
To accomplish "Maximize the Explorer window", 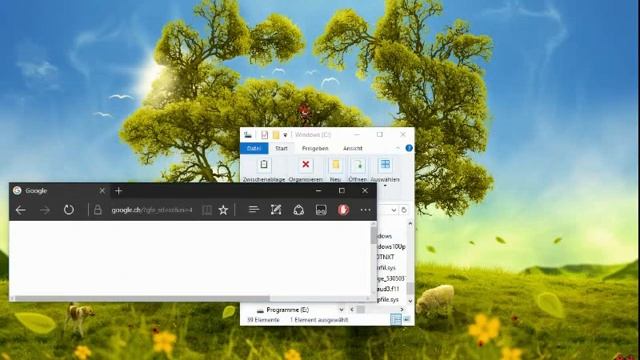I will point(380,134).
